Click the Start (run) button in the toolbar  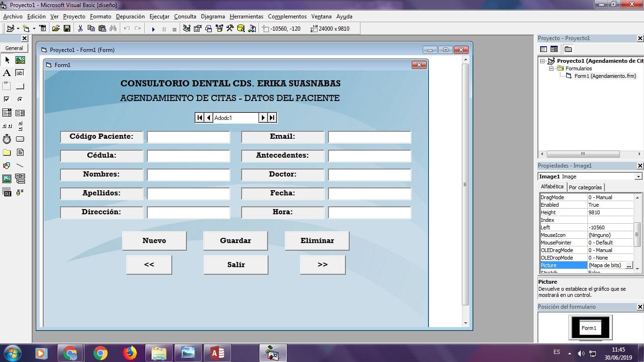click(153, 29)
